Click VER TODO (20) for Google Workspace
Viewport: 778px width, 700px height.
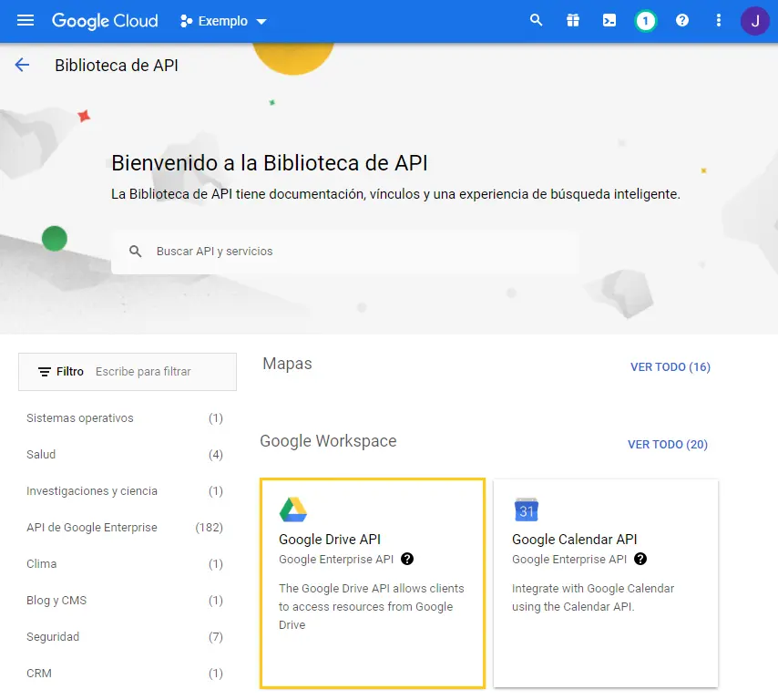(x=668, y=444)
